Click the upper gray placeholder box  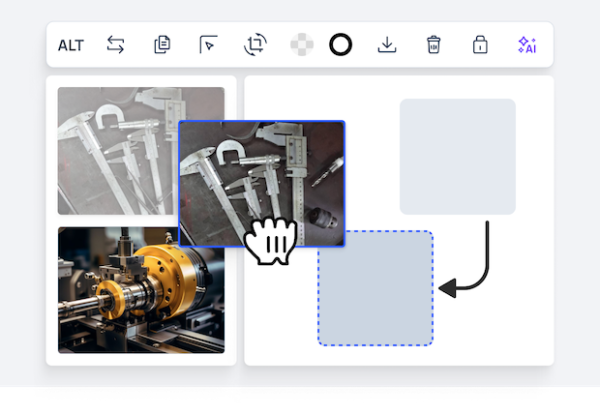pyautogui.click(x=457, y=156)
